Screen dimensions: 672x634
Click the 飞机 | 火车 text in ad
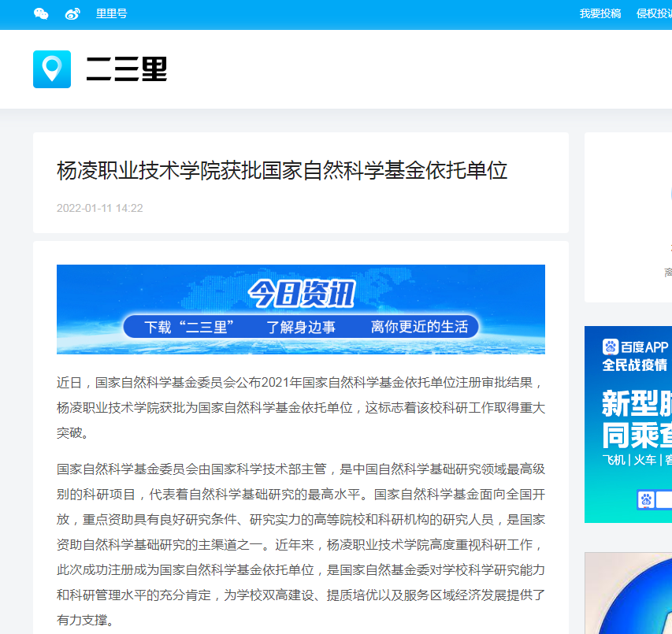[x=630, y=460]
